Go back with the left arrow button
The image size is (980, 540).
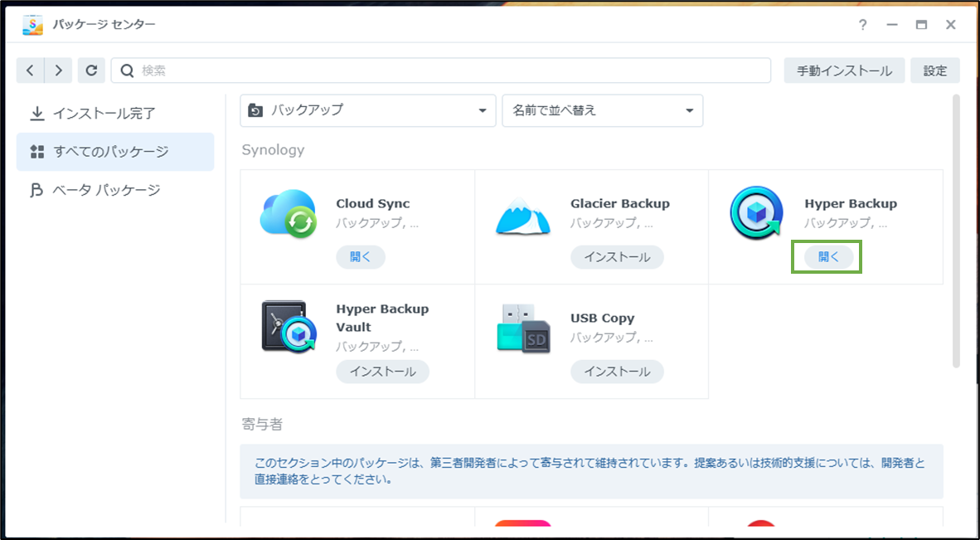click(x=30, y=71)
